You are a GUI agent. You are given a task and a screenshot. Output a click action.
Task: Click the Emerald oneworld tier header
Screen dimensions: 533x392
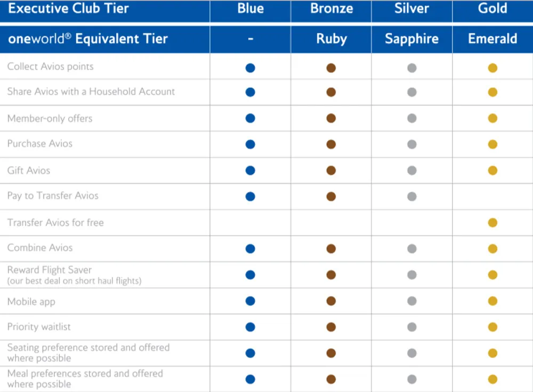tap(492, 39)
